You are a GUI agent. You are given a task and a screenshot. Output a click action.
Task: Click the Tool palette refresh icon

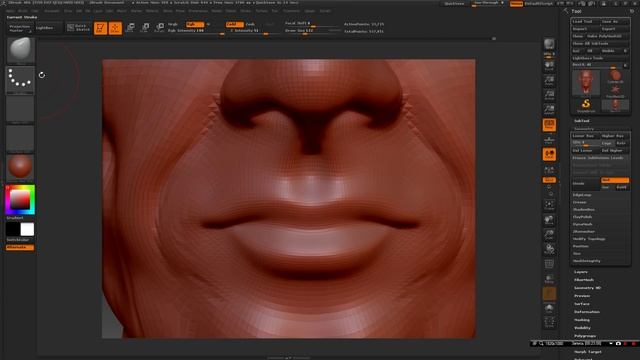coord(631,11)
